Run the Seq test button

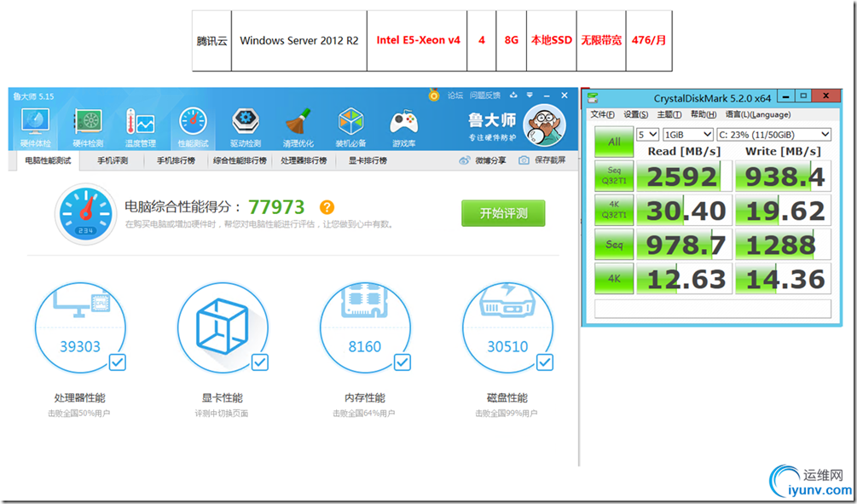(x=614, y=245)
